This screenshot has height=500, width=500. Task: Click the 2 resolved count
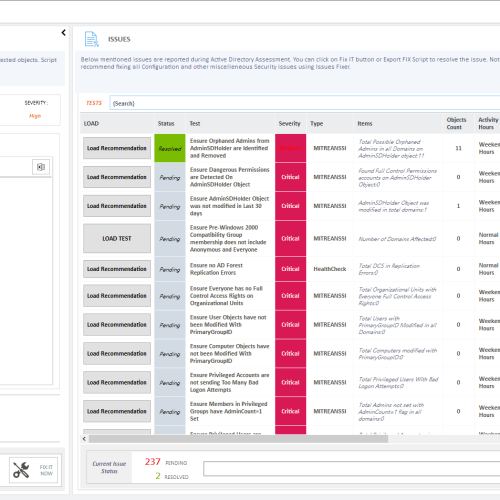coord(158,476)
